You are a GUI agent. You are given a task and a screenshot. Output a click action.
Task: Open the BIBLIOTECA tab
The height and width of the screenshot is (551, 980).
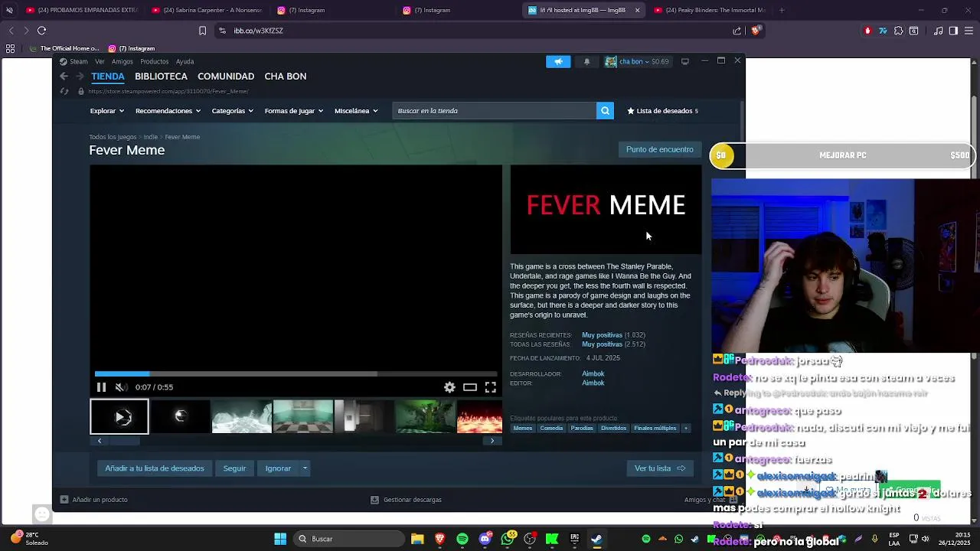point(161,77)
